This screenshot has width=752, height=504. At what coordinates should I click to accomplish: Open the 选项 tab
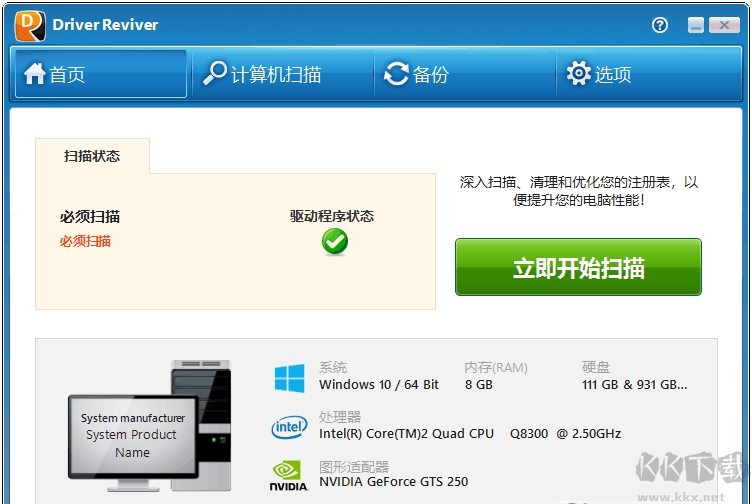[648, 74]
